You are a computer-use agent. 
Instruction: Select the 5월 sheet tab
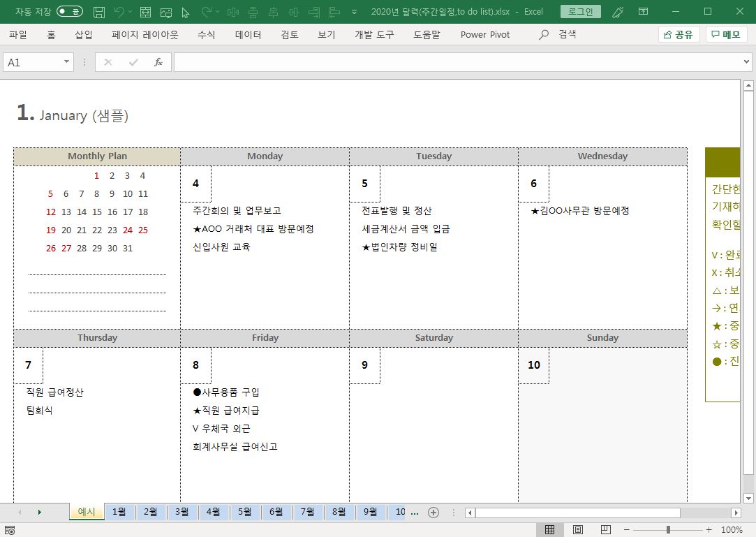pos(245,512)
